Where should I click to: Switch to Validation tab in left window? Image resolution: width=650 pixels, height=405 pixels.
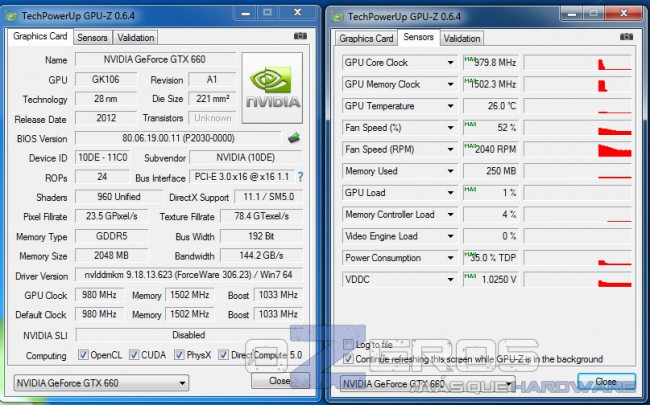tap(136, 38)
